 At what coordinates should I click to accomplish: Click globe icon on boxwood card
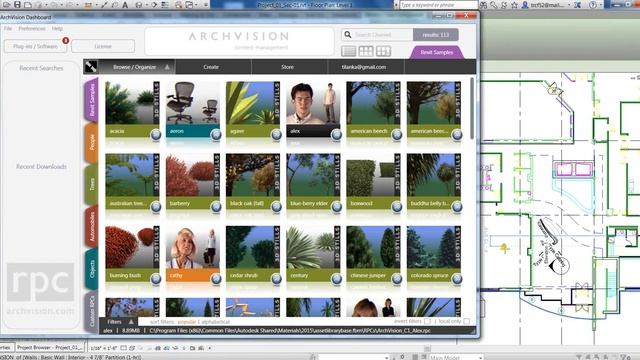[397, 207]
